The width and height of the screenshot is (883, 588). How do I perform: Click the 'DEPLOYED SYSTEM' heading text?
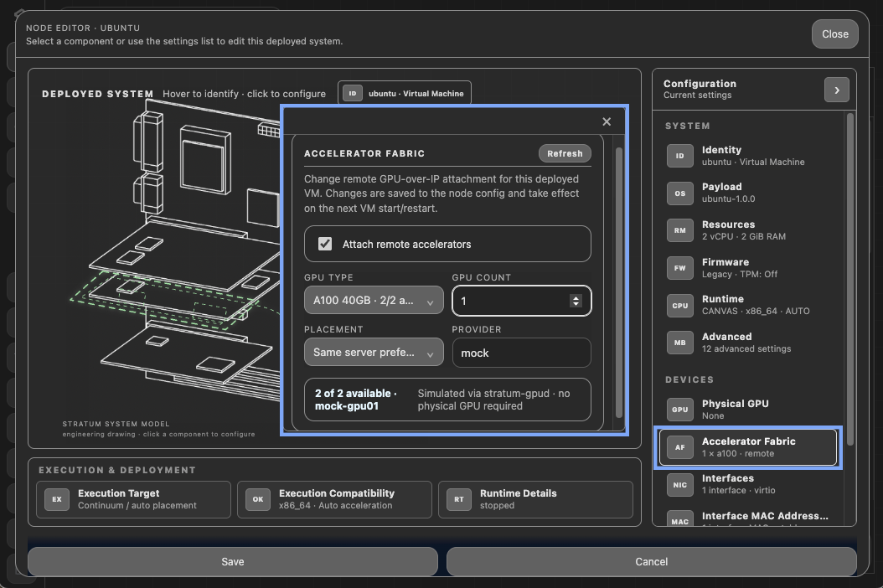[97, 94]
